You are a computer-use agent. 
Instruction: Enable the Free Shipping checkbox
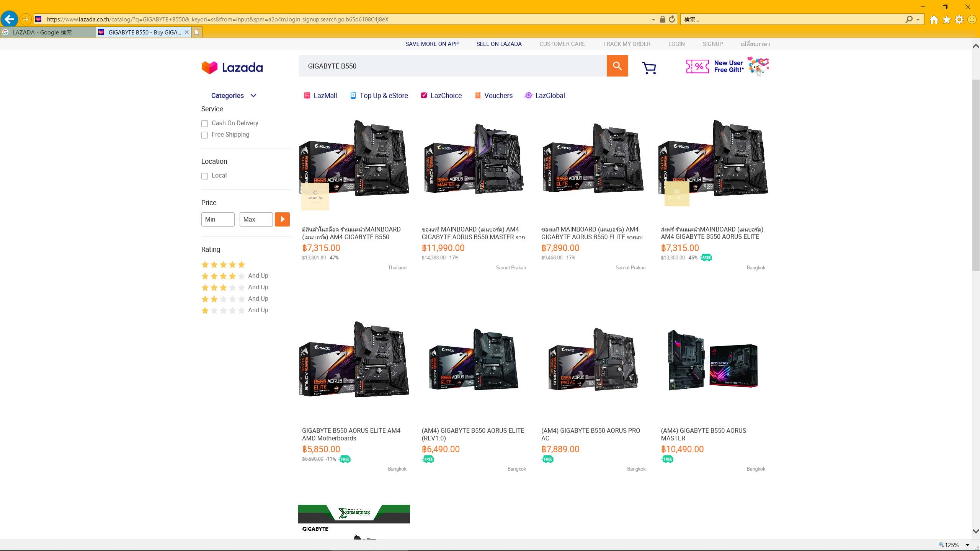[x=204, y=135]
